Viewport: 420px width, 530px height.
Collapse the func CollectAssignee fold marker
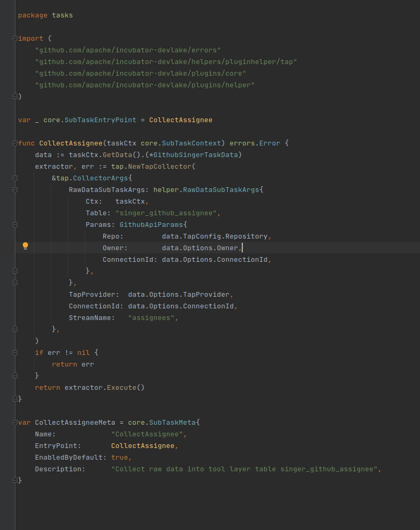(15, 143)
